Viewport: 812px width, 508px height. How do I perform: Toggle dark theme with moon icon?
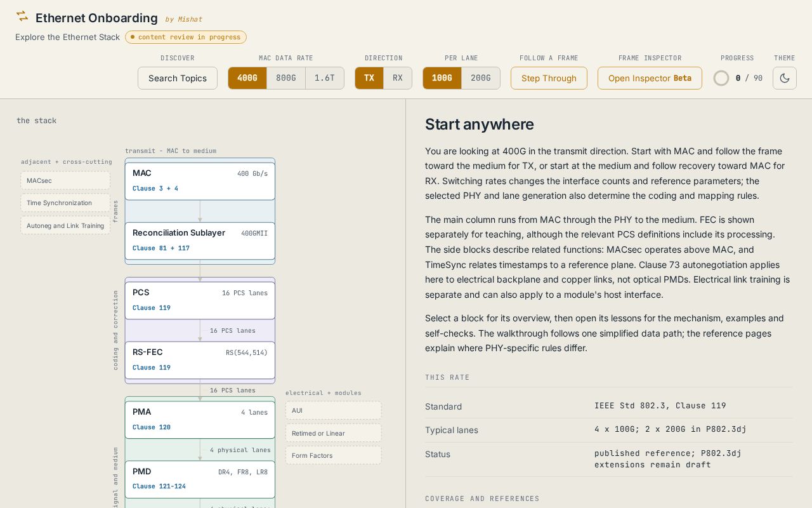pyautogui.click(x=785, y=78)
